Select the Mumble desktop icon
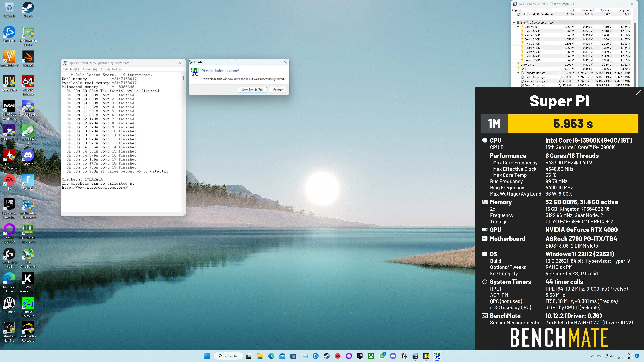Viewport: 644px width, 362px height. (9, 305)
